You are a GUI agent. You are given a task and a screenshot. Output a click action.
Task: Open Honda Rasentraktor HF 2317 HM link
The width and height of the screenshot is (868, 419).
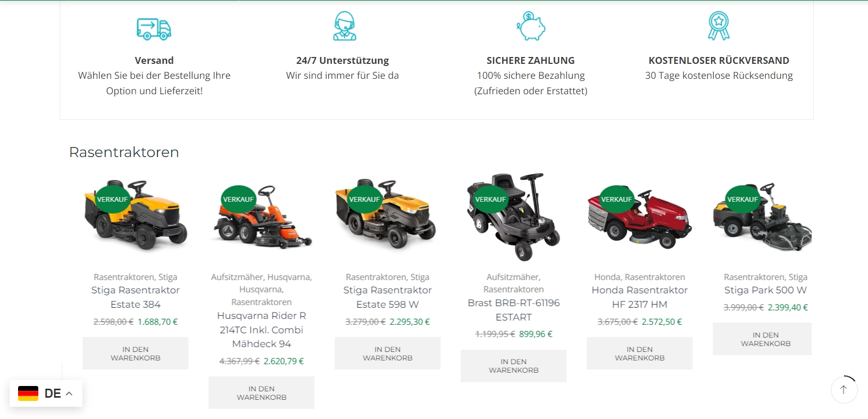[x=639, y=297]
